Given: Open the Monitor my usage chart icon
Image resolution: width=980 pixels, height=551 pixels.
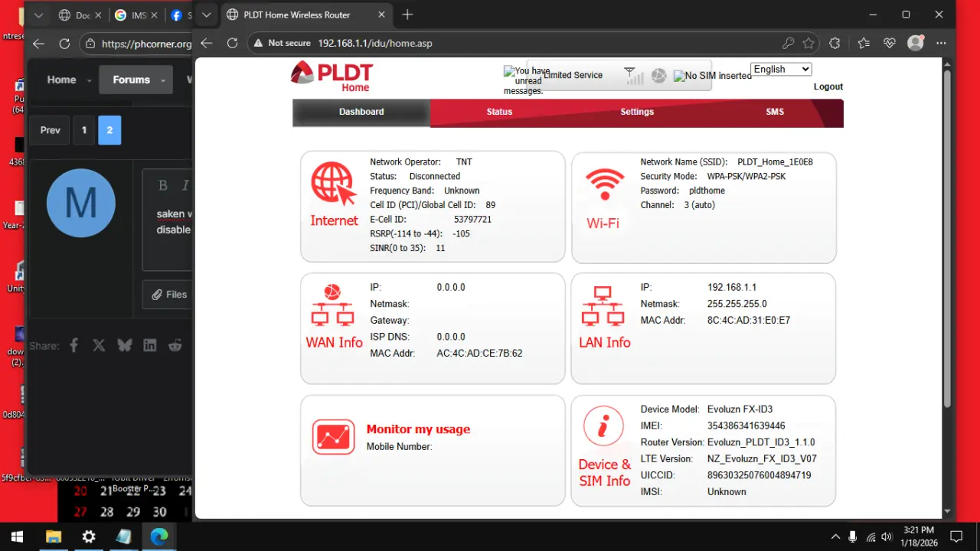Looking at the screenshot, I should pos(333,437).
